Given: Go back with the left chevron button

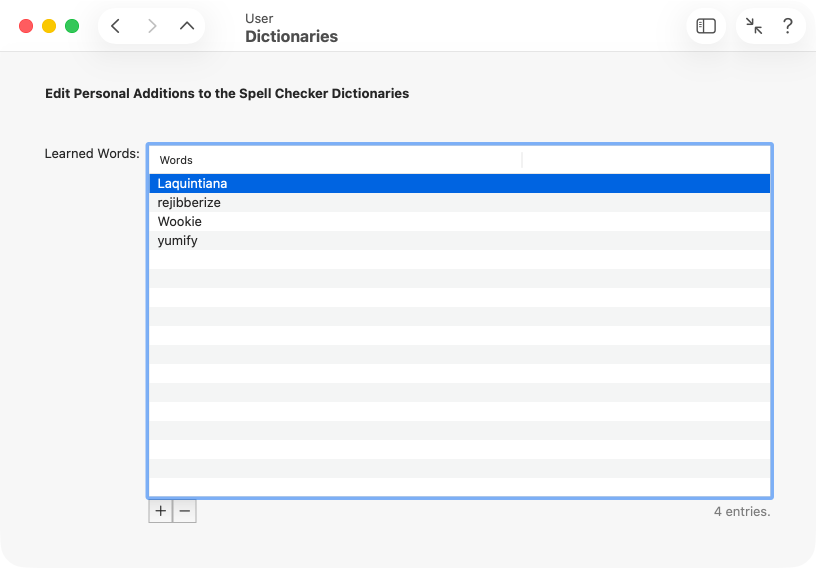Looking at the screenshot, I should tap(116, 26).
